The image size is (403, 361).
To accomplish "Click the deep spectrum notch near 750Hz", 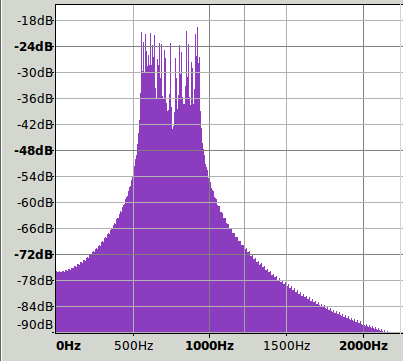I will (x=172, y=127).
